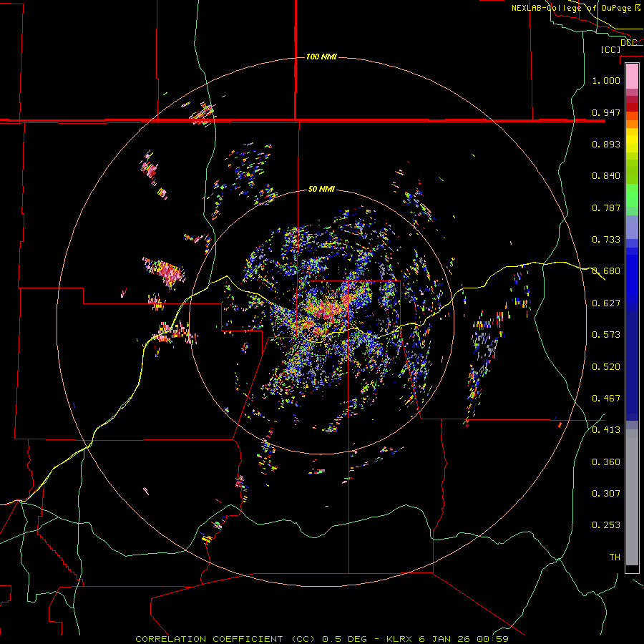Image resolution: width=644 pixels, height=644 pixels.
Task: Select the 0.787 scale value
Action: pos(606,208)
